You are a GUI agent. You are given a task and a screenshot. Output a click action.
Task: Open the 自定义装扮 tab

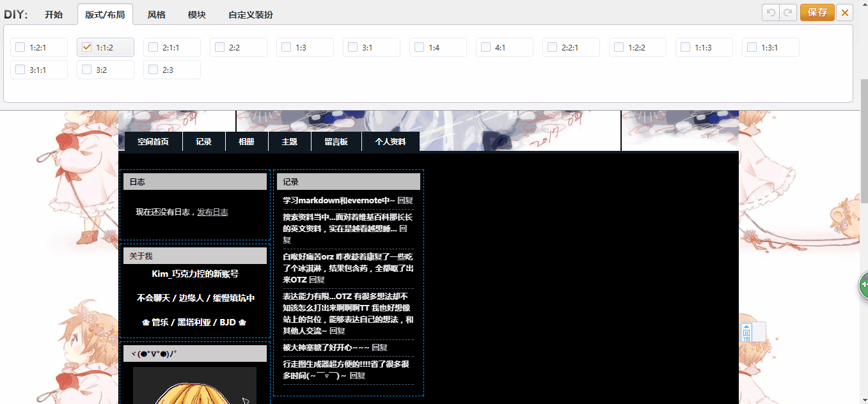pyautogui.click(x=251, y=14)
